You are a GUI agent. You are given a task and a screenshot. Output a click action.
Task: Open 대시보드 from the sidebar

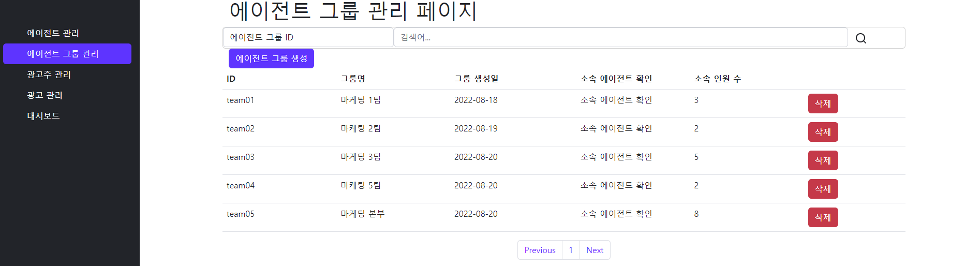pos(43,116)
